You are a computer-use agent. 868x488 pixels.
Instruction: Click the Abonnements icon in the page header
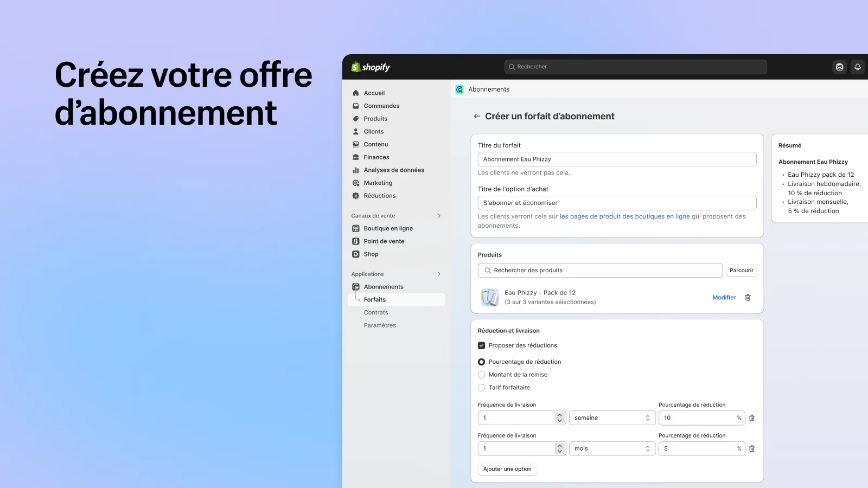tap(459, 89)
